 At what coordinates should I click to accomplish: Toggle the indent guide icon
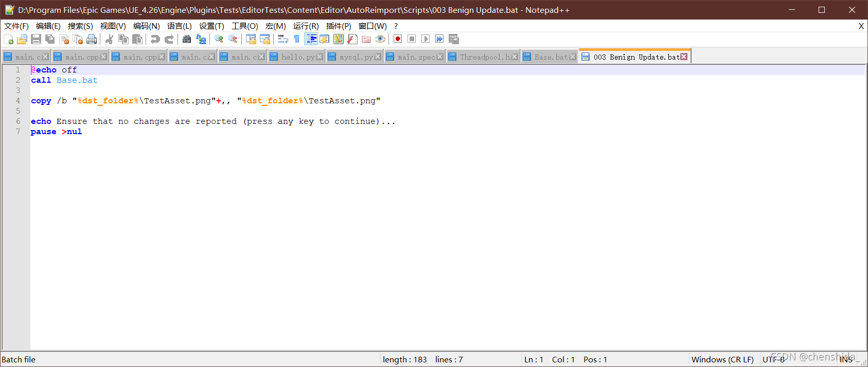click(311, 39)
